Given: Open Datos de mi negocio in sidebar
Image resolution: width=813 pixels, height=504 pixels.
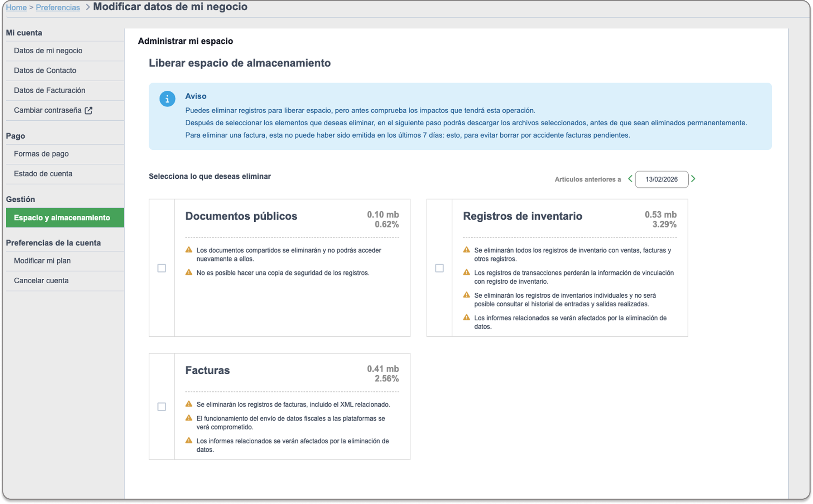Looking at the screenshot, I should 65,51.
